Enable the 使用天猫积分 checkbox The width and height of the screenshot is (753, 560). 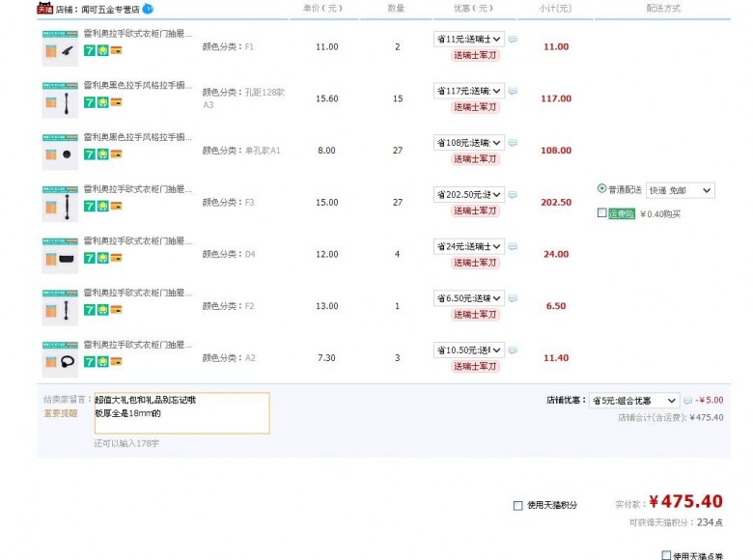click(x=518, y=505)
